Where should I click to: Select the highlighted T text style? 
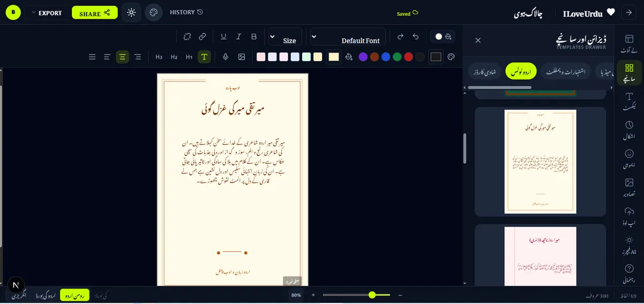(204, 57)
